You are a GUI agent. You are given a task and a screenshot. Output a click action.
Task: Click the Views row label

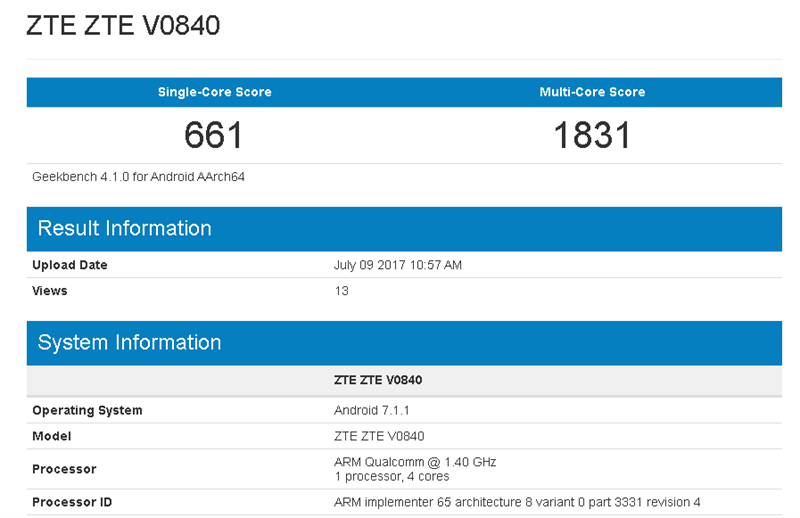(x=50, y=291)
